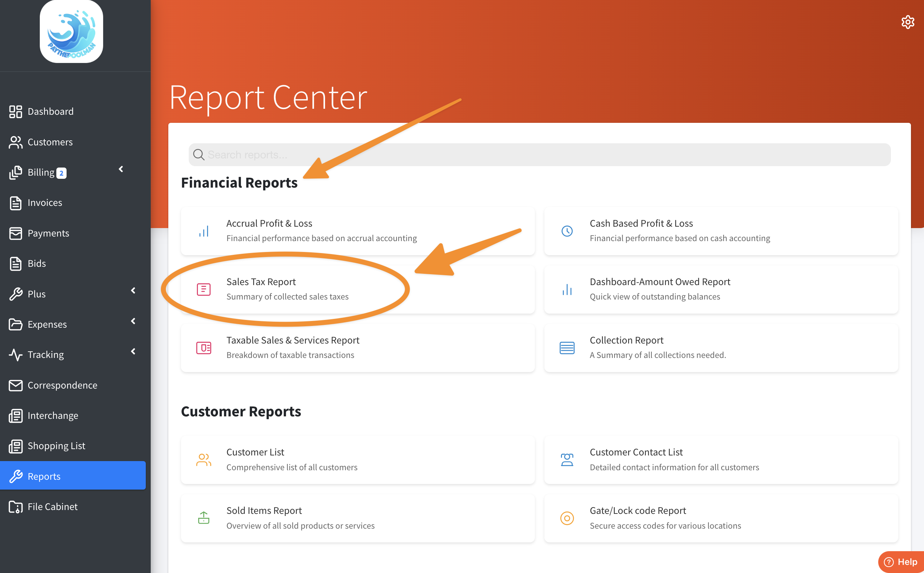The image size is (924, 573).
Task: Click the Plus wrench icon in sidebar
Action: click(15, 294)
